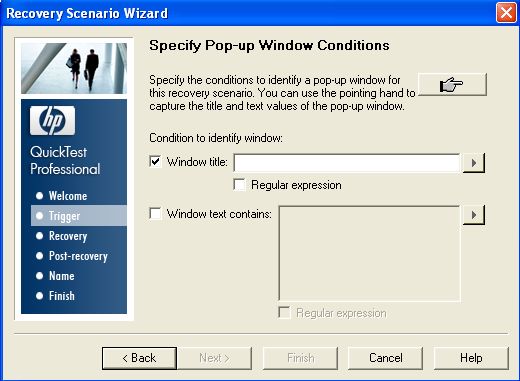520x381 pixels.
Task: Click the Window title text field
Action: (x=347, y=163)
